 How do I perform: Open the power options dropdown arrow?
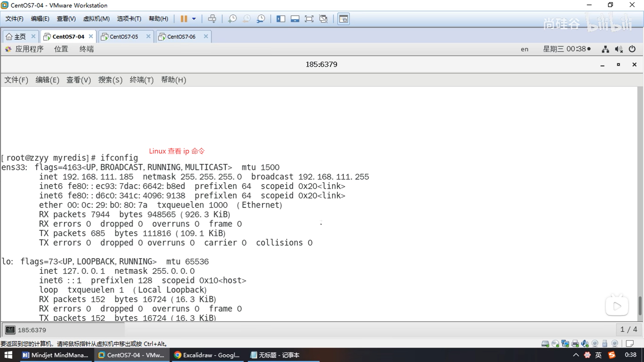click(194, 19)
